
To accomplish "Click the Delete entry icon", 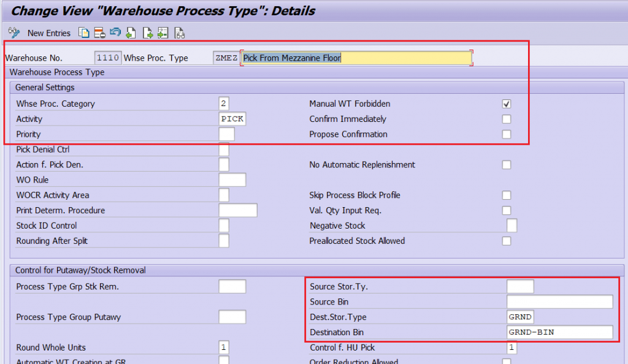I will [x=99, y=33].
